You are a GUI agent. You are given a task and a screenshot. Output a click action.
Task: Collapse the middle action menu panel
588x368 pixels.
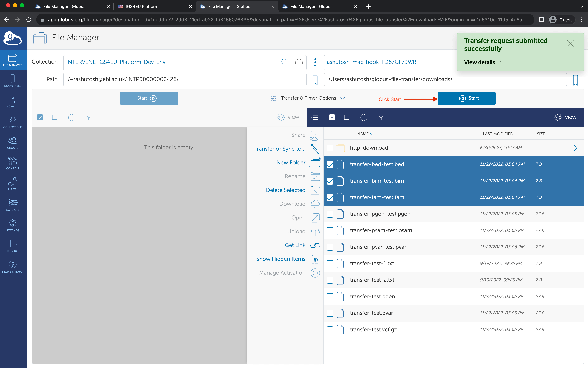314,118
